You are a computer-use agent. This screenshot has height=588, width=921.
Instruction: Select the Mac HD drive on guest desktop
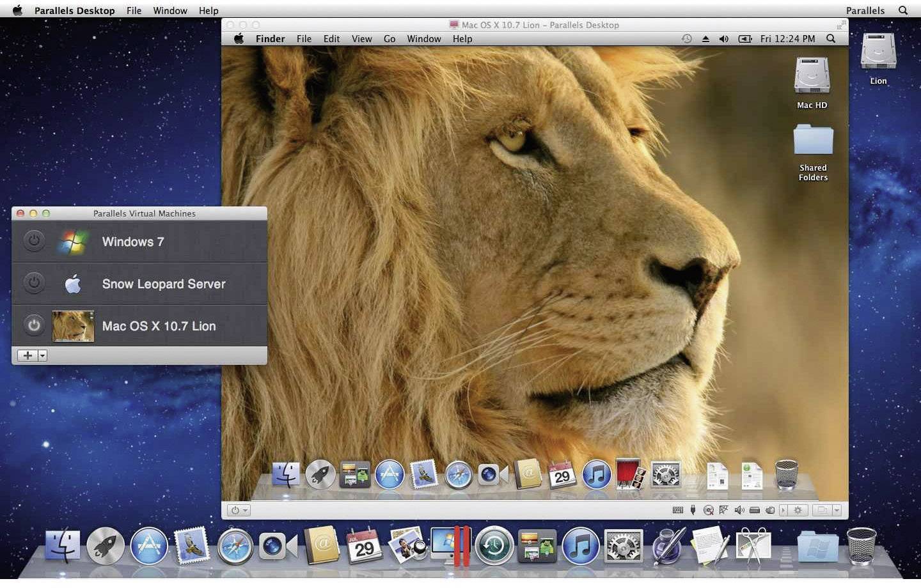[812, 82]
